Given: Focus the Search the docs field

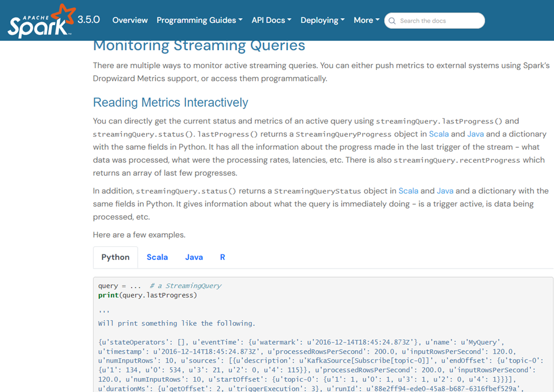Looking at the screenshot, I should (434, 20).
